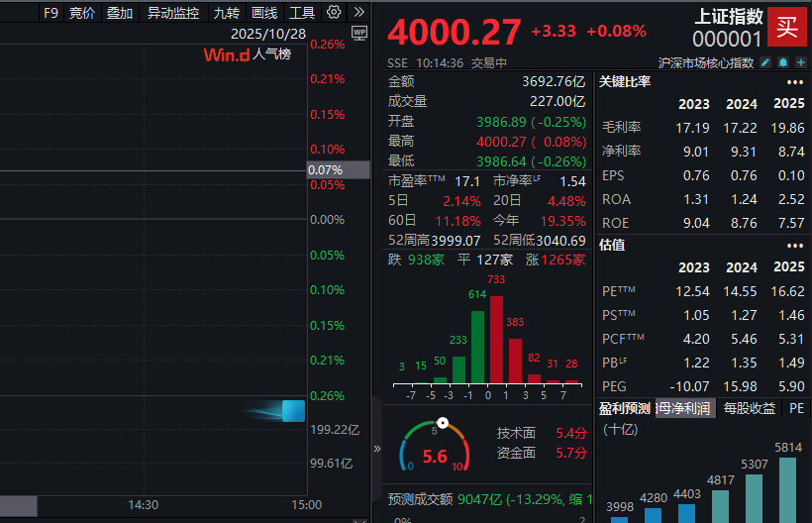
Task: Collapse side panel using left-edge double arrow
Action: click(x=376, y=448)
